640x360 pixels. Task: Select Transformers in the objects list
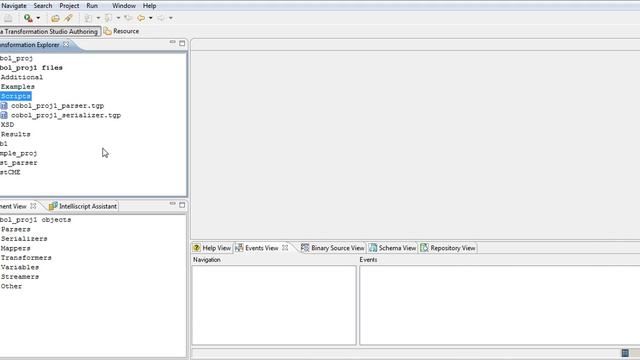click(x=26, y=258)
